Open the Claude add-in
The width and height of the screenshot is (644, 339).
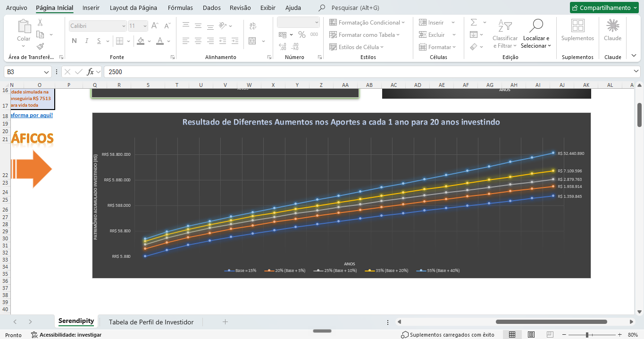click(x=612, y=30)
